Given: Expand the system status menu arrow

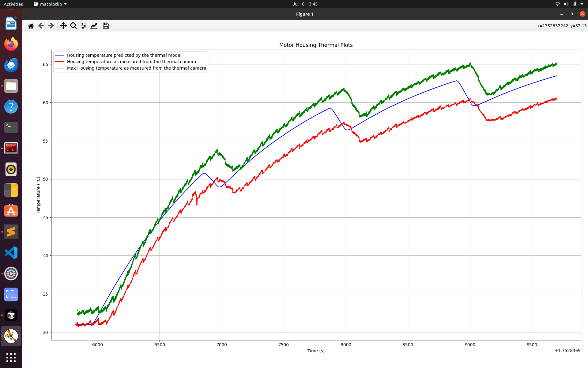Looking at the screenshot, I should pos(582,4).
